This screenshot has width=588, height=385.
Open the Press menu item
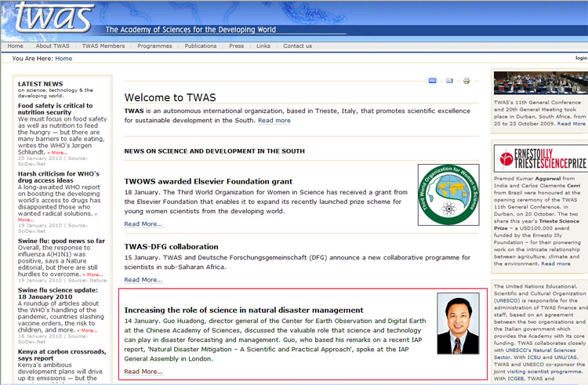[x=236, y=45]
